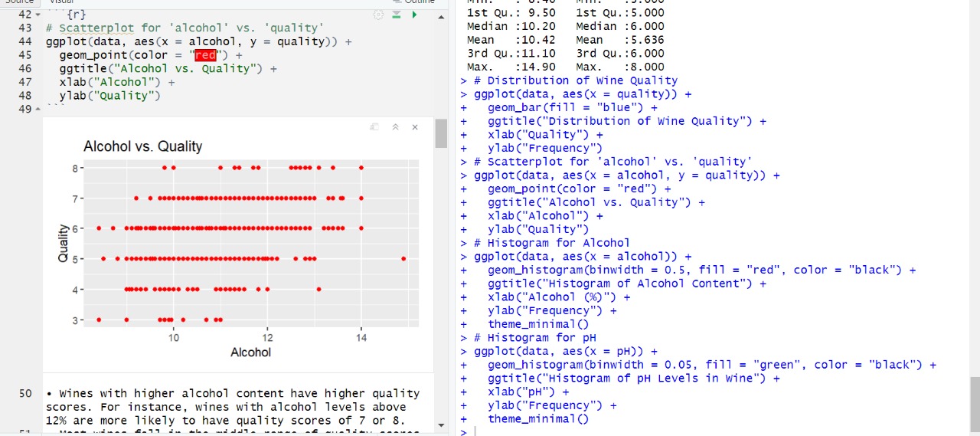This screenshot has width=980, height=436.
Task: Switch to Visual editor mode
Action: (61, 2)
